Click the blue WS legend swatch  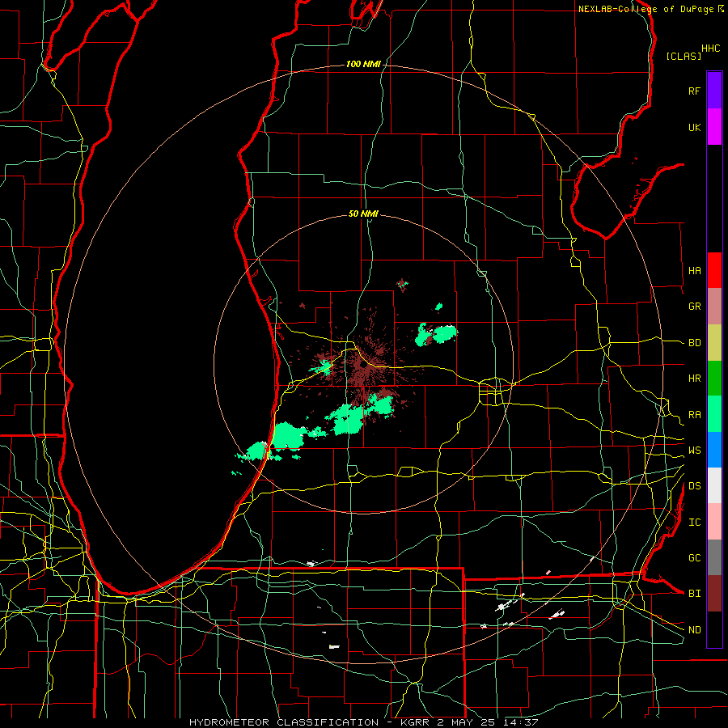pos(714,450)
